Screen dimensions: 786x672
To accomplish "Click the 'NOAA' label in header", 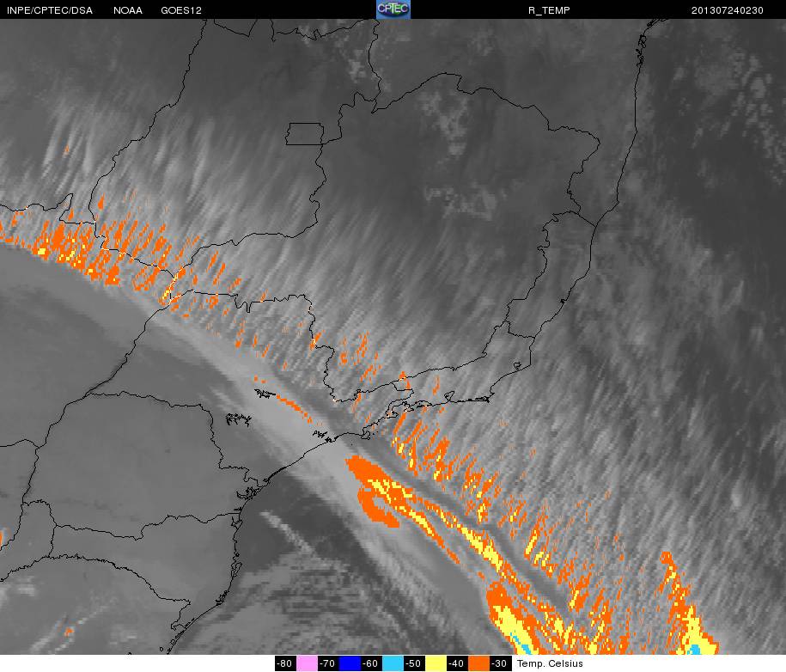I will click(128, 10).
